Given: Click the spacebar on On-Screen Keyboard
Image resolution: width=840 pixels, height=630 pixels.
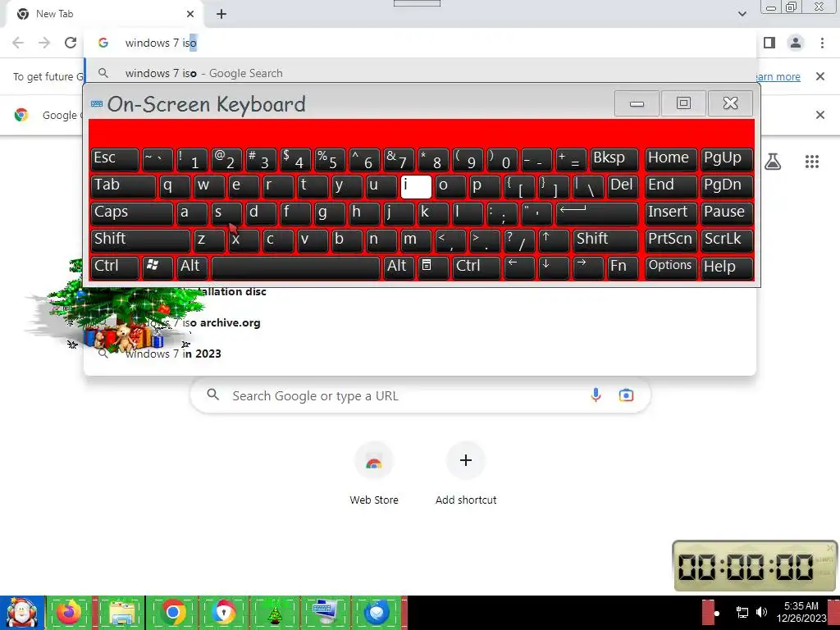Looking at the screenshot, I should (x=295, y=267).
